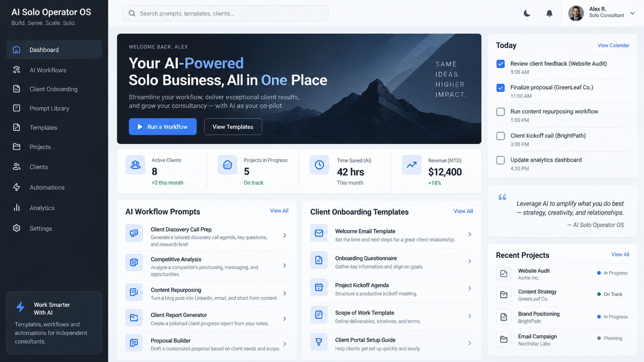The image size is (644, 362).
Task: Click the Website Audit project icon
Action: tap(504, 274)
